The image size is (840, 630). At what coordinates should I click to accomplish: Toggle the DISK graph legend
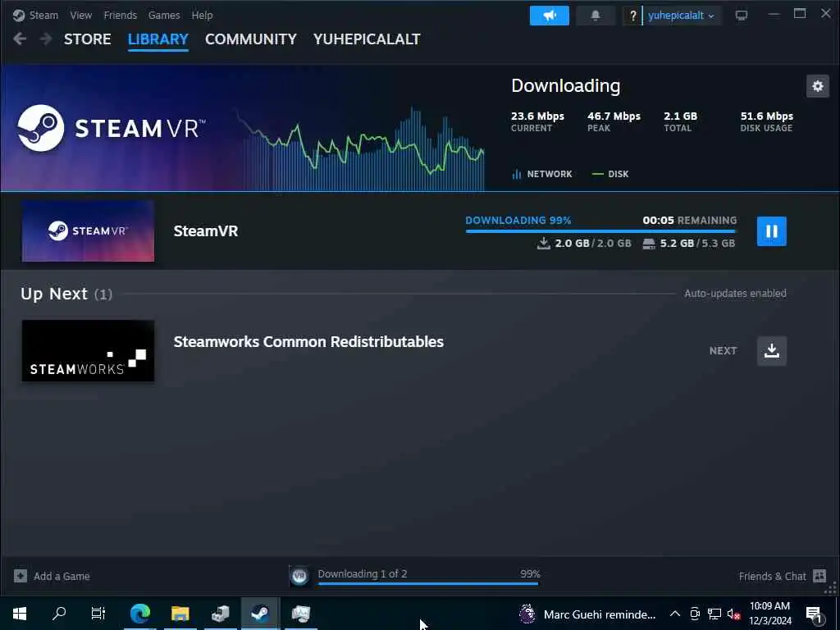[610, 174]
